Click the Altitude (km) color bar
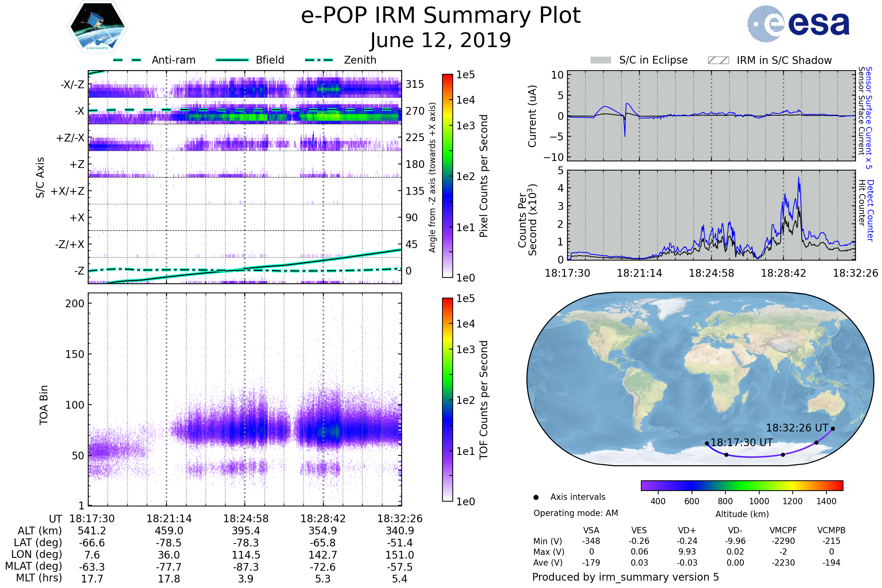 point(742,485)
